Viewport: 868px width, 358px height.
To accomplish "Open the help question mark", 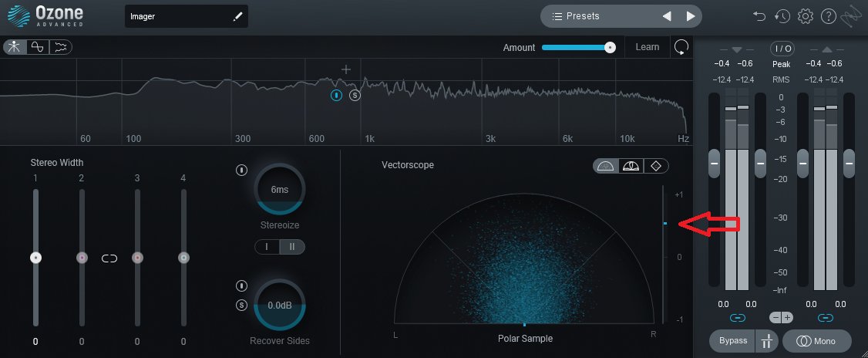I will pos(828,16).
